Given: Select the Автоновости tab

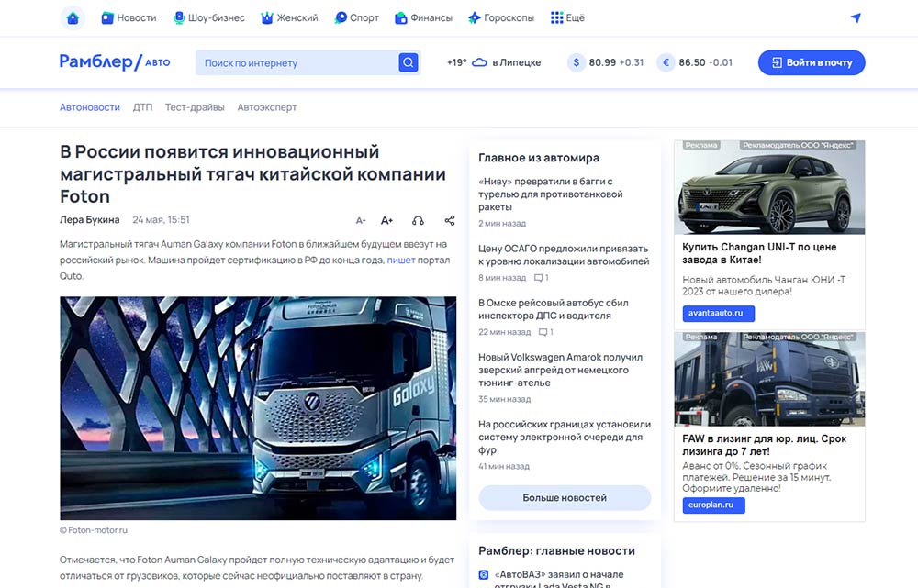Looking at the screenshot, I should click(x=90, y=107).
